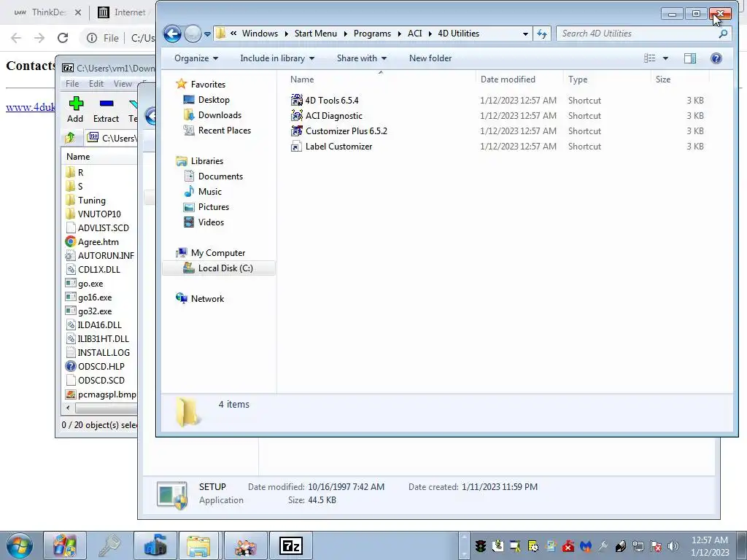Open the Organize menu
Image resolution: width=747 pixels, height=560 pixels.
[196, 58]
